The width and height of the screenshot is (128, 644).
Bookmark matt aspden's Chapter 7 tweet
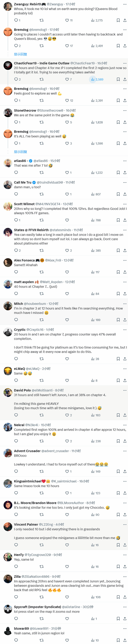click(x=118, y=294)
